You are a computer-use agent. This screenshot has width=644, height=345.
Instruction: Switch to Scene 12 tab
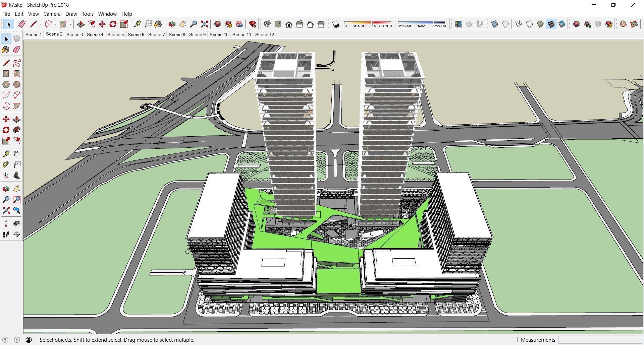pyautogui.click(x=265, y=34)
